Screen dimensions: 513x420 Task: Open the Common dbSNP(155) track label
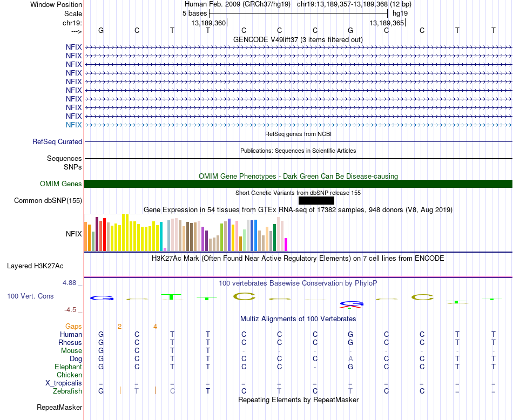(x=48, y=200)
